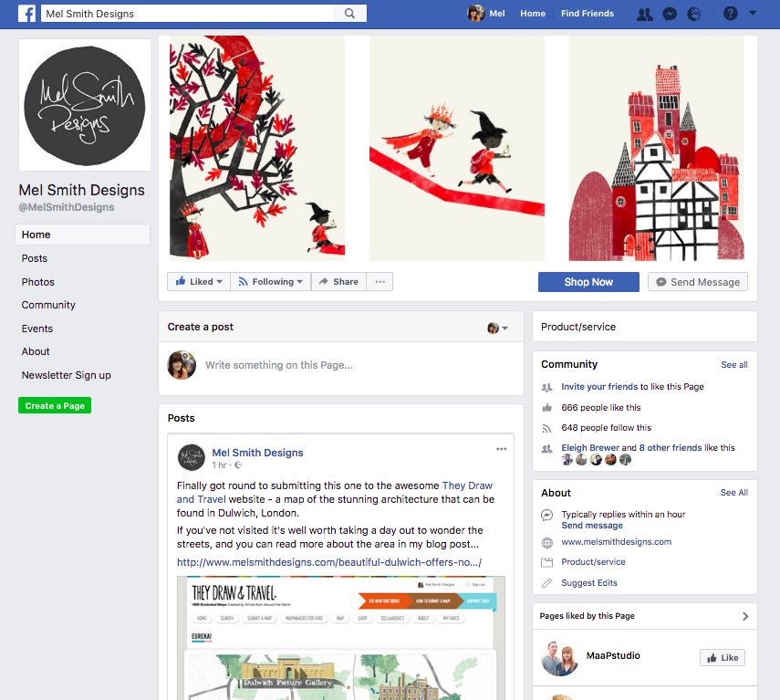Viewport: 780px width, 700px height.
Task: Open the They Draw and Travel link in the post
Action: [x=466, y=486]
